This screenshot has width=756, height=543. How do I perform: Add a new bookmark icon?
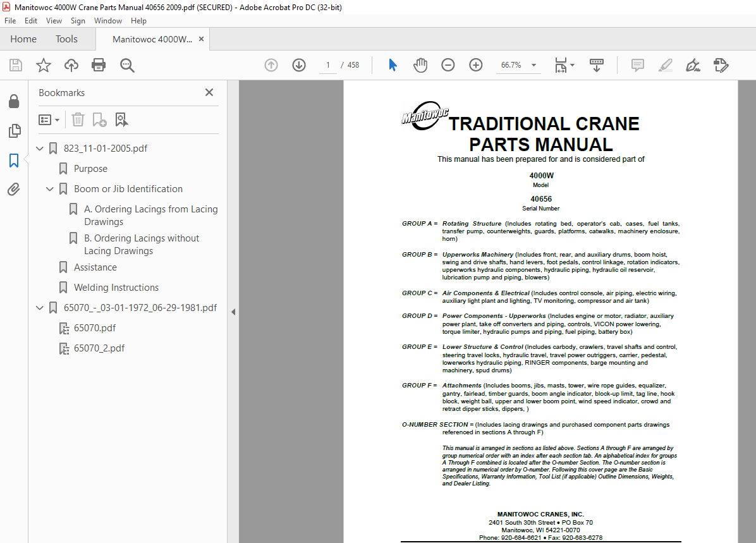tap(99, 119)
